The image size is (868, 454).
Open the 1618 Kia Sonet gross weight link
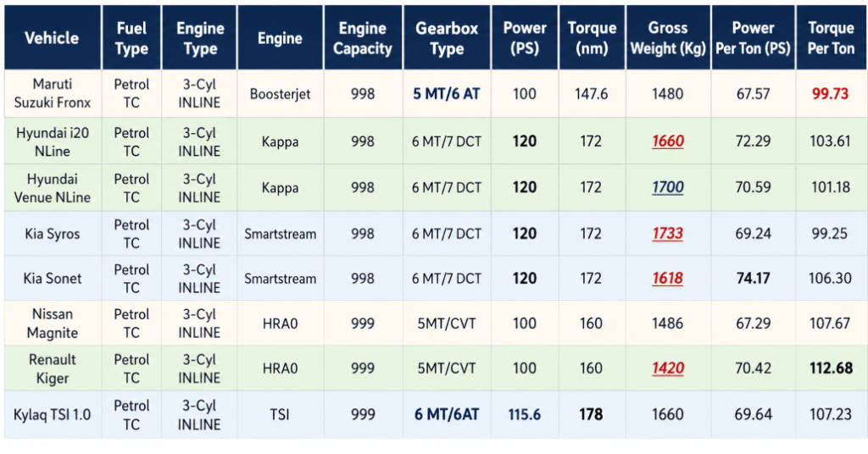point(667,279)
